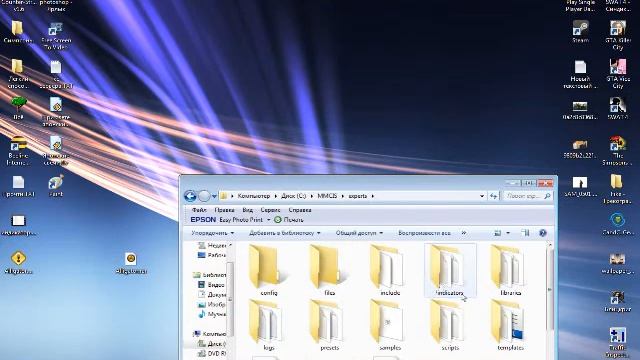This screenshot has width=640, height=360.
Task: Click MMCIS in the address path
Action: point(327,196)
